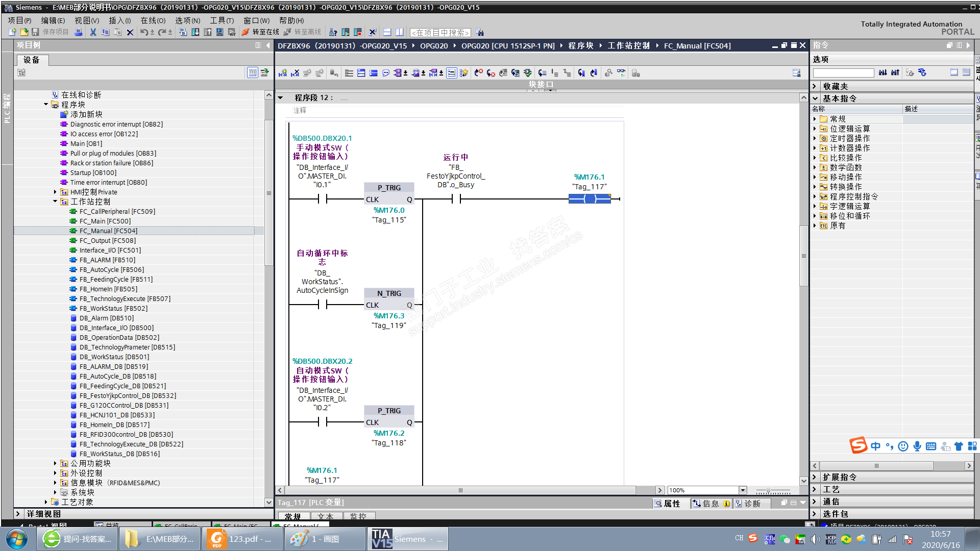This screenshot has width=980, height=551.
Task: Toggle the P_TRIG coil Tag_117 selection
Action: 590,199
